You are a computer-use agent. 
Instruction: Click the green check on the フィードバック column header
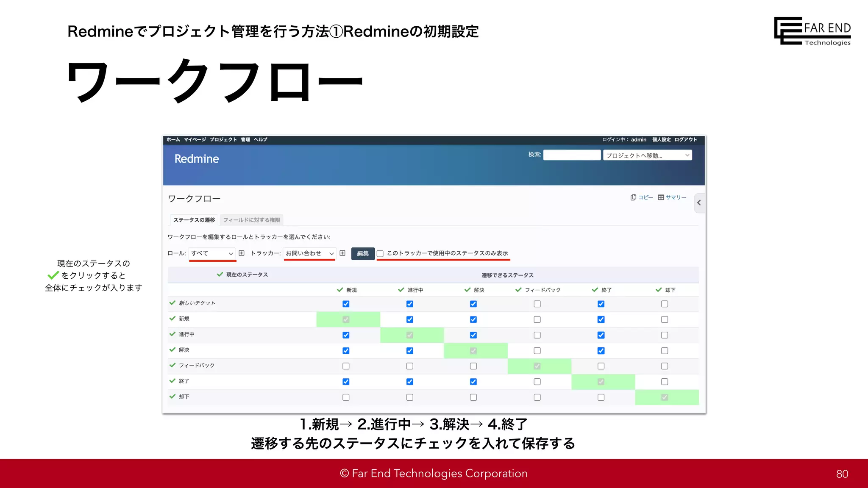[518, 290]
